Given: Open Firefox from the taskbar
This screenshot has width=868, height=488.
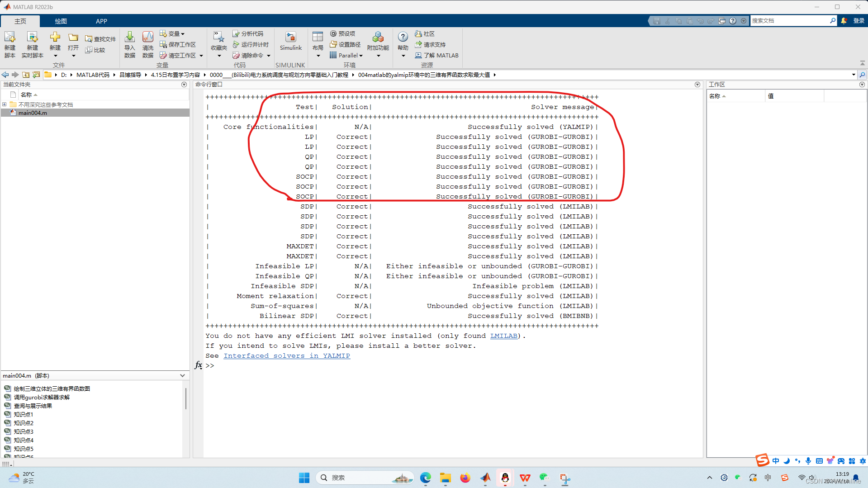Looking at the screenshot, I should 465,478.
